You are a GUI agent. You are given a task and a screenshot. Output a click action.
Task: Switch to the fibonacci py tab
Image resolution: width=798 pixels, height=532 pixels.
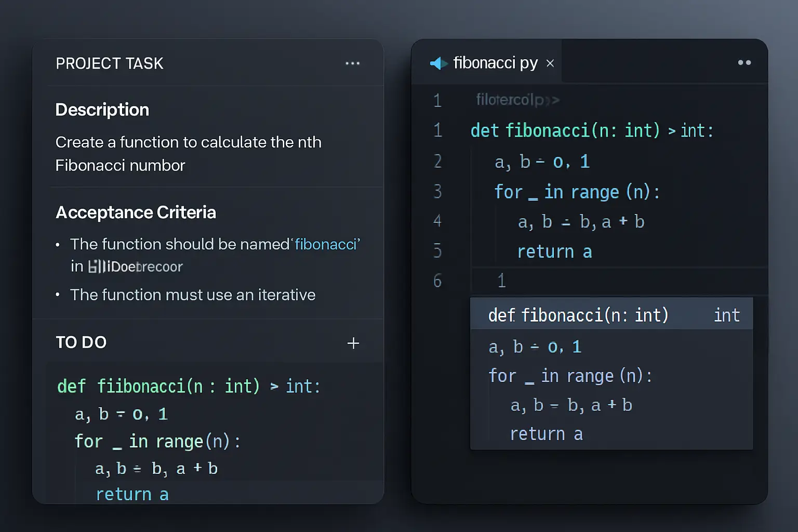(x=486, y=62)
